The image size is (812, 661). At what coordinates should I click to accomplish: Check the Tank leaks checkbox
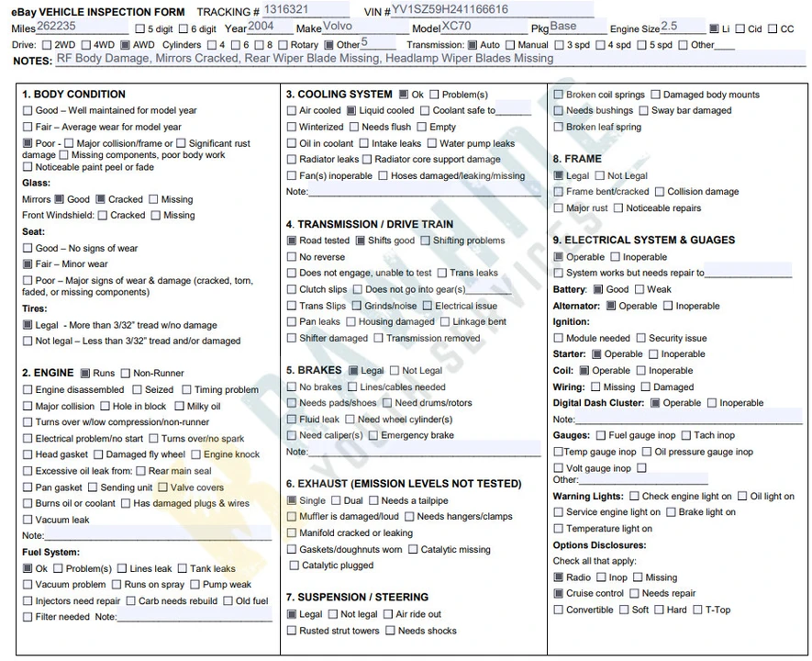(x=183, y=568)
